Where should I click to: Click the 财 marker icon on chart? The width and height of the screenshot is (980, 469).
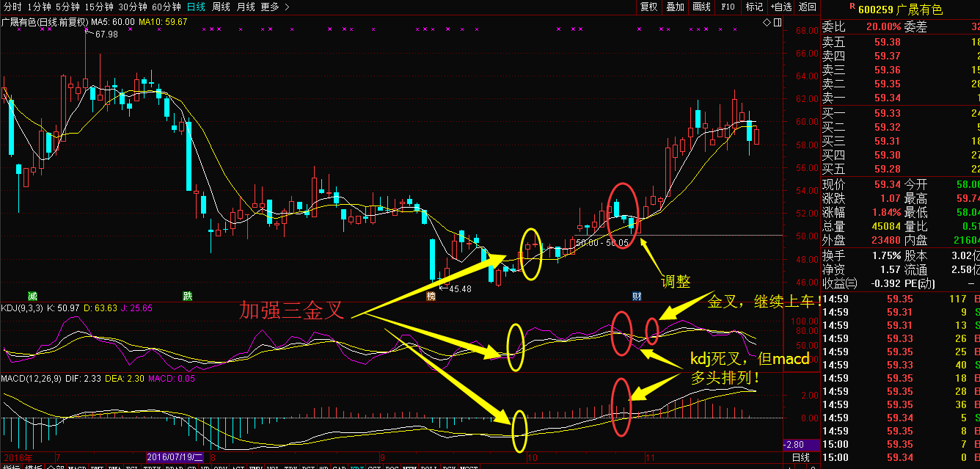637,296
